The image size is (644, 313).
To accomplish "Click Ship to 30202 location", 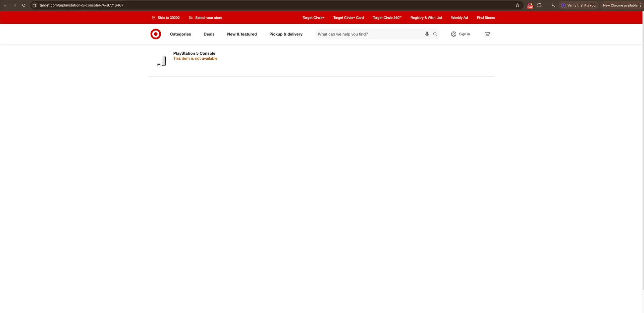I will point(166,18).
